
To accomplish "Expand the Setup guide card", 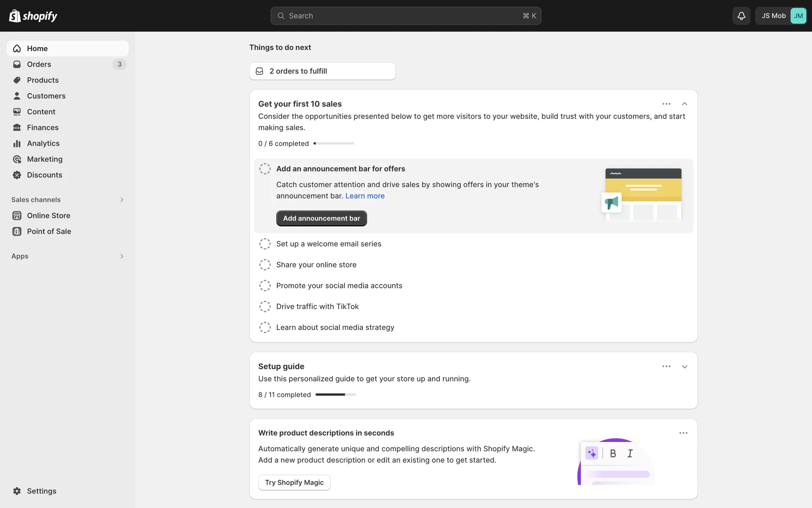I will 684,367.
